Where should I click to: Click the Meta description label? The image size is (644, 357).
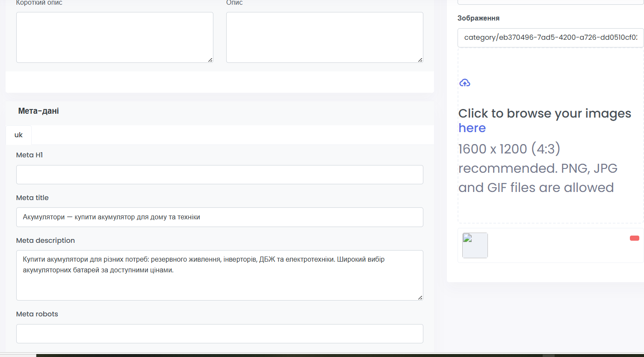[x=45, y=240]
